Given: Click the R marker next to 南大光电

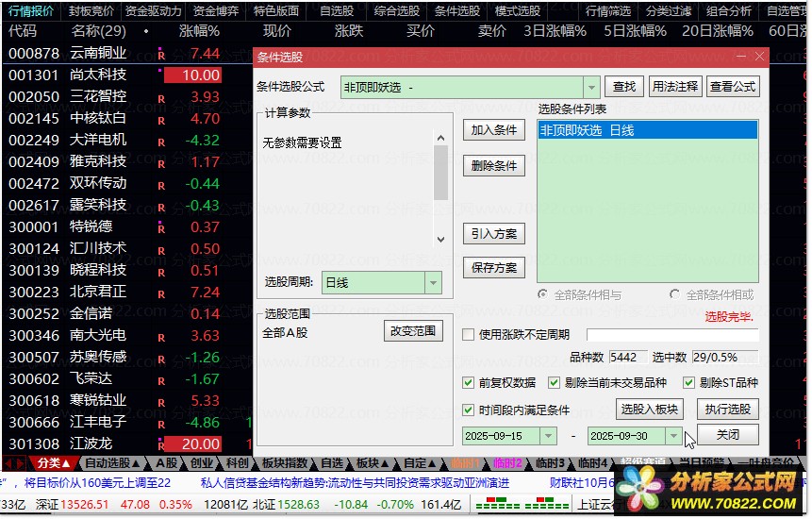Looking at the screenshot, I should tap(161, 338).
